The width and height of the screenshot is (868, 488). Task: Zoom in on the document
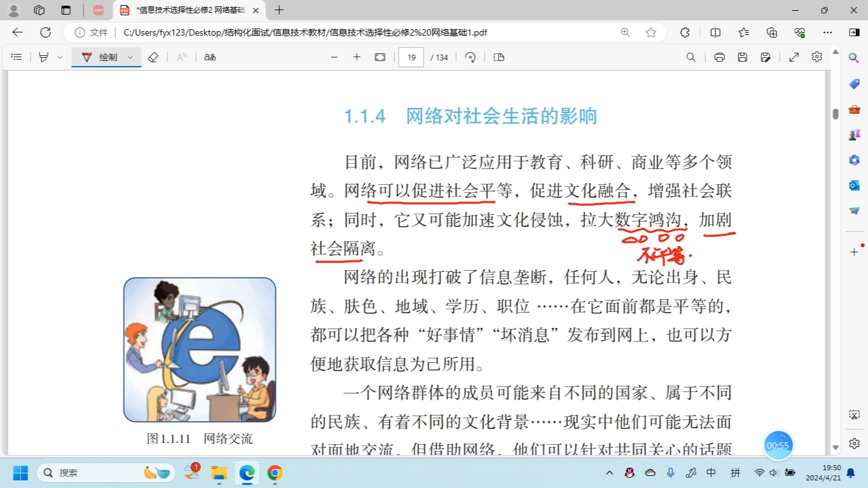pos(357,57)
